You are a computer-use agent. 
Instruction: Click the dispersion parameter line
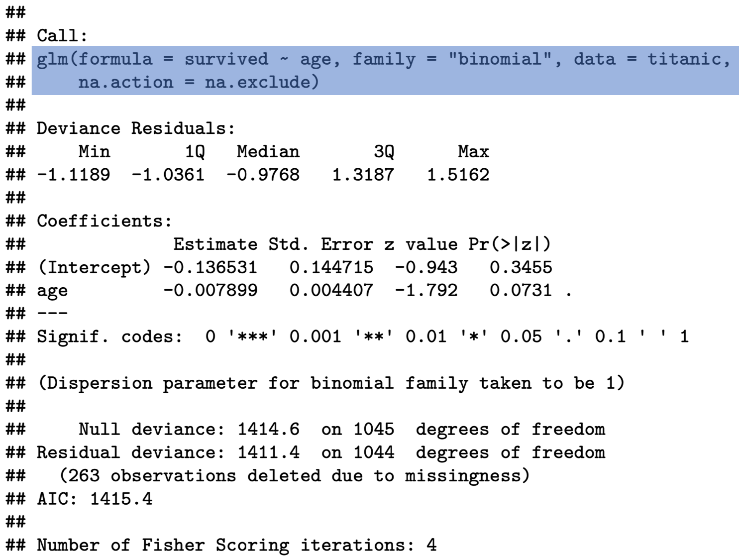coord(331,383)
